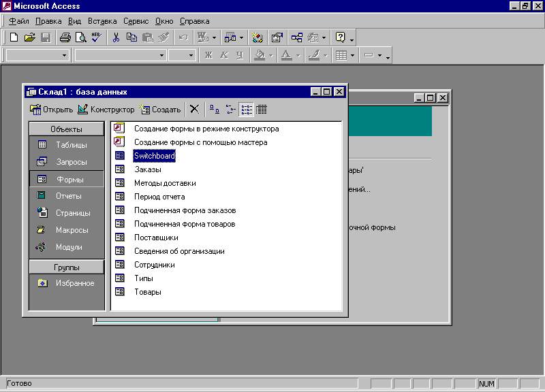Image resolution: width=545 pixels, height=392 pixels.
Task: Cut with the scissors icon
Action: 116,37
